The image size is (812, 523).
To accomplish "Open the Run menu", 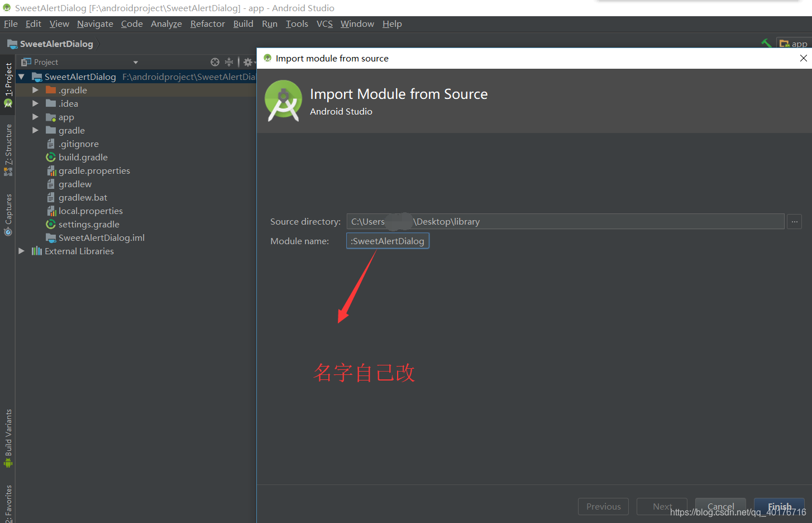I will (x=270, y=23).
